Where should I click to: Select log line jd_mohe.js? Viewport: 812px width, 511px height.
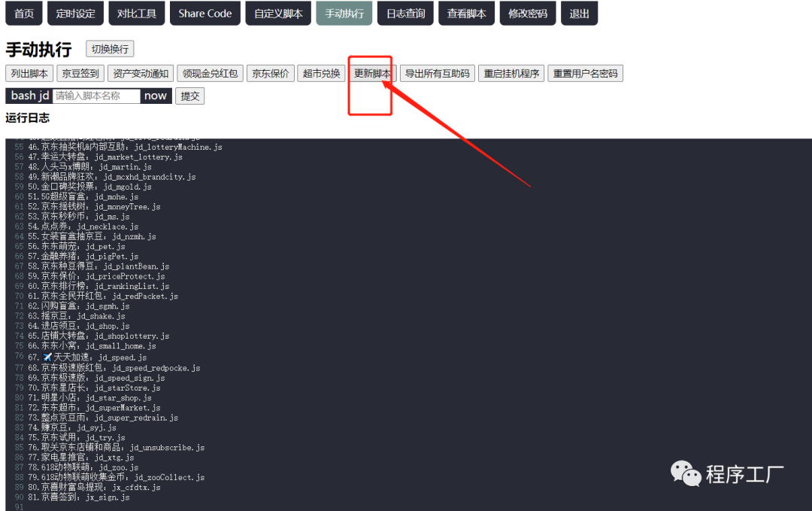click(x=83, y=197)
